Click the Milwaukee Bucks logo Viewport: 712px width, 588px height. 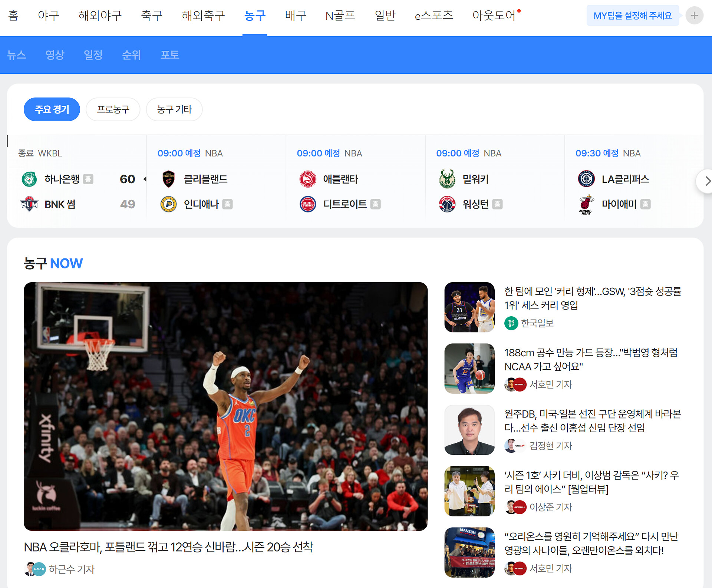[x=447, y=179]
